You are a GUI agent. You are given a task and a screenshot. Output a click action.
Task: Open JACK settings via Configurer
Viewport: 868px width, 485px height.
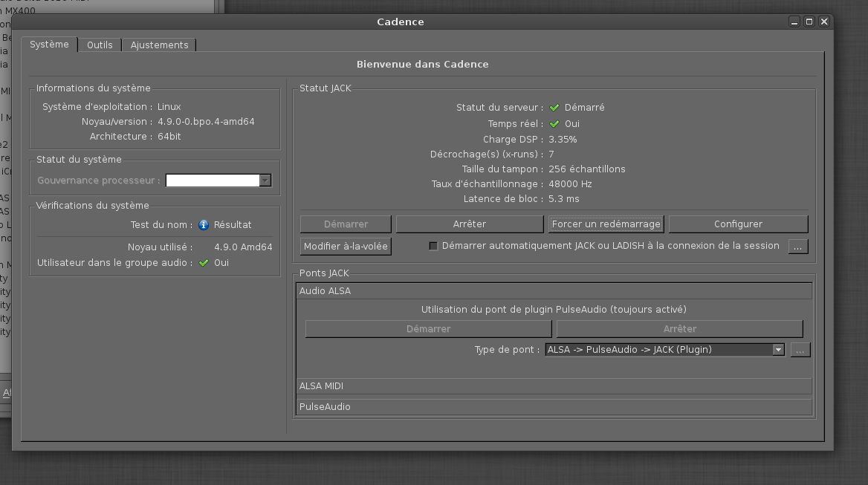pyautogui.click(x=738, y=224)
